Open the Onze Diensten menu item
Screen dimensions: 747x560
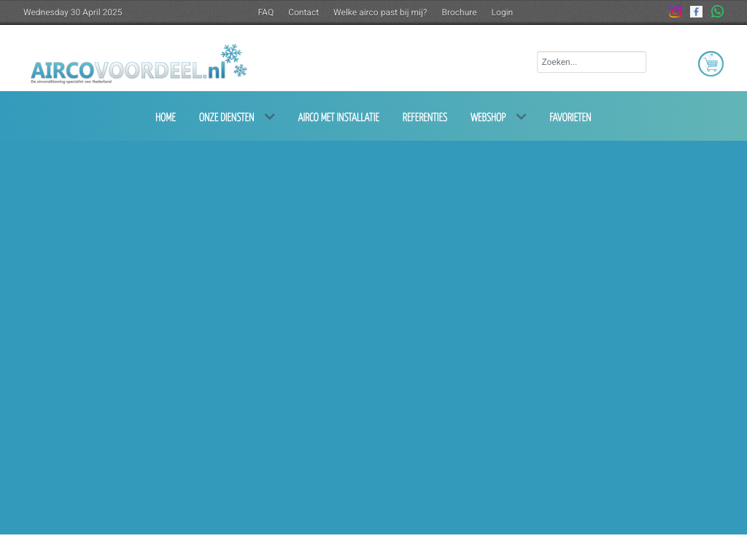(226, 117)
